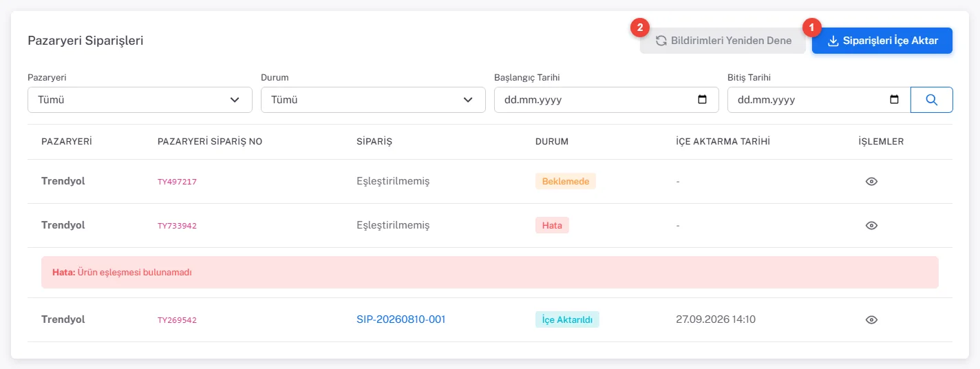The width and height of the screenshot is (980, 369).
Task: Click Eşleştirilmemiş in the TY733942 row
Action: (393, 225)
